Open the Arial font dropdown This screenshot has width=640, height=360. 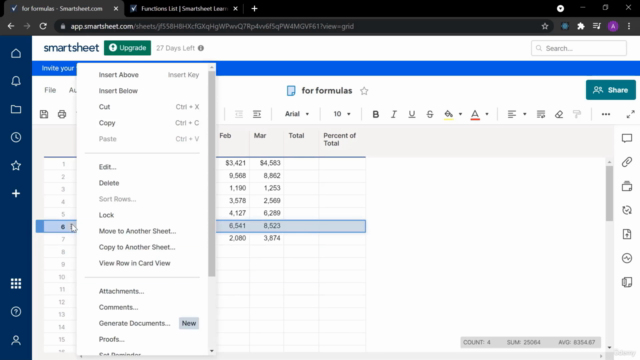297,114
